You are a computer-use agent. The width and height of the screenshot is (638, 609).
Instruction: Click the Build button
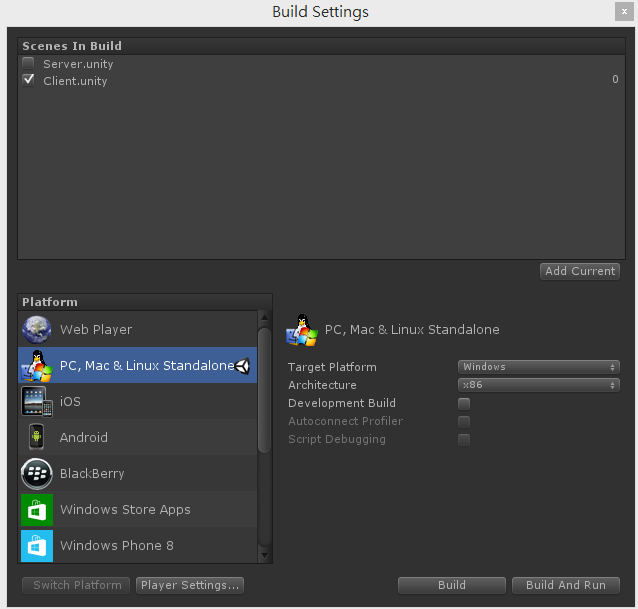pyautogui.click(x=452, y=585)
